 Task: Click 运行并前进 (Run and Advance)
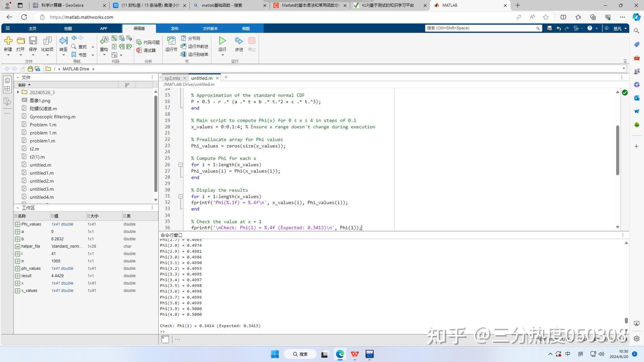[x=195, y=46]
